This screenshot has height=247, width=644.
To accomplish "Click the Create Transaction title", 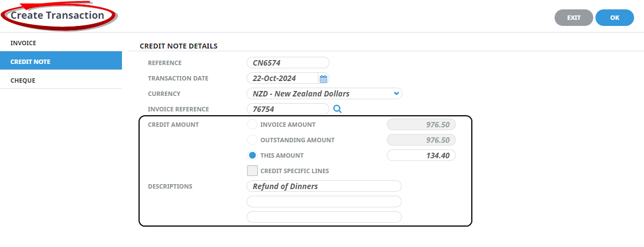I will pyautogui.click(x=57, y=15).
